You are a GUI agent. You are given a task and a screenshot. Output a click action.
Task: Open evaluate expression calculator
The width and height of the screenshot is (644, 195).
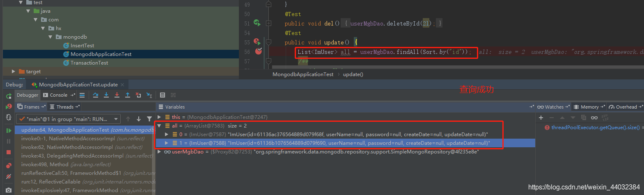pyautogui.click(x=163, y=95)
